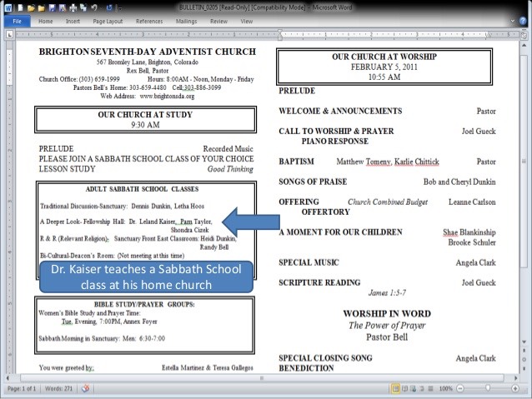Open the Mailings tab
The width and height of the screenshot is (532, 399).
coord(186,22)
